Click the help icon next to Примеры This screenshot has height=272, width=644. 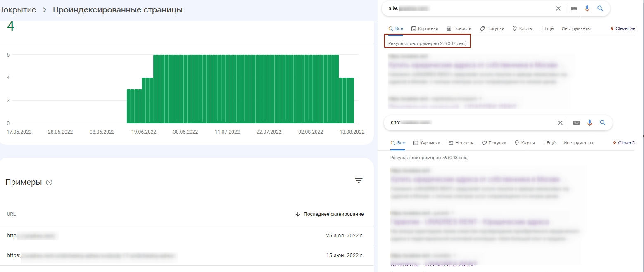49,182
